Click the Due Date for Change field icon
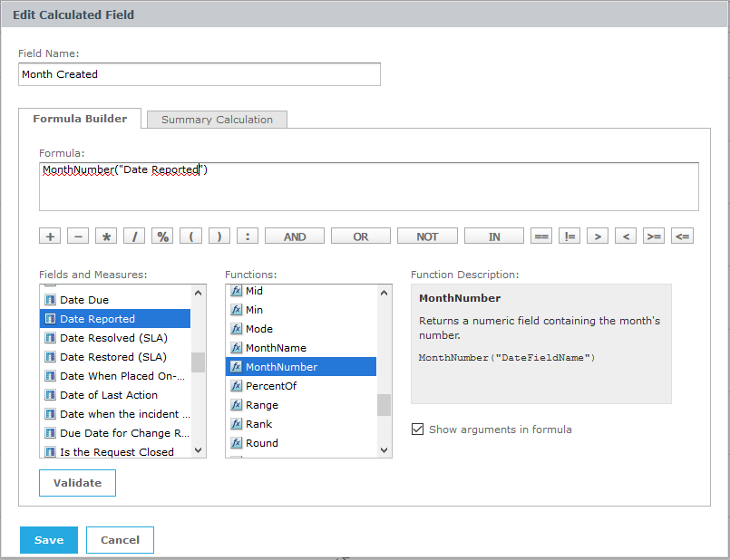The width and height of the screenshot is (730, 560). pyautogui.click(x=50, y=433)
